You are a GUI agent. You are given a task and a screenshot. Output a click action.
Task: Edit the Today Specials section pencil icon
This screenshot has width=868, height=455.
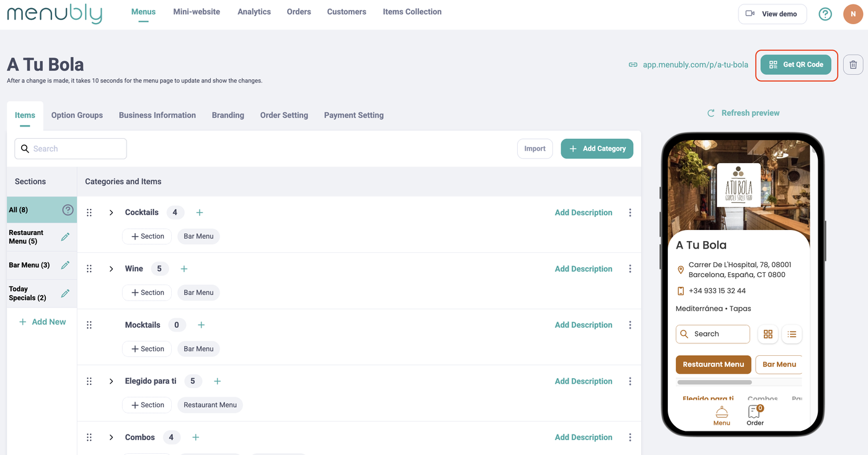click(x=65, y=293)
